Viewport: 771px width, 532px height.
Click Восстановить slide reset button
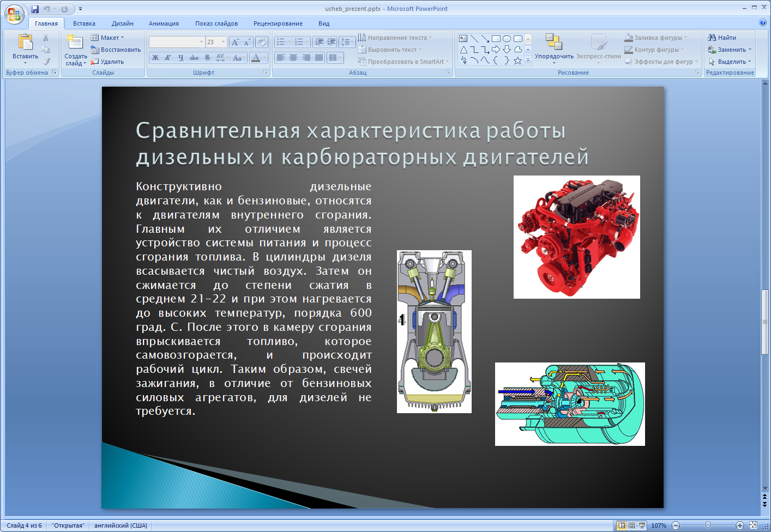[x=116, y=50]
